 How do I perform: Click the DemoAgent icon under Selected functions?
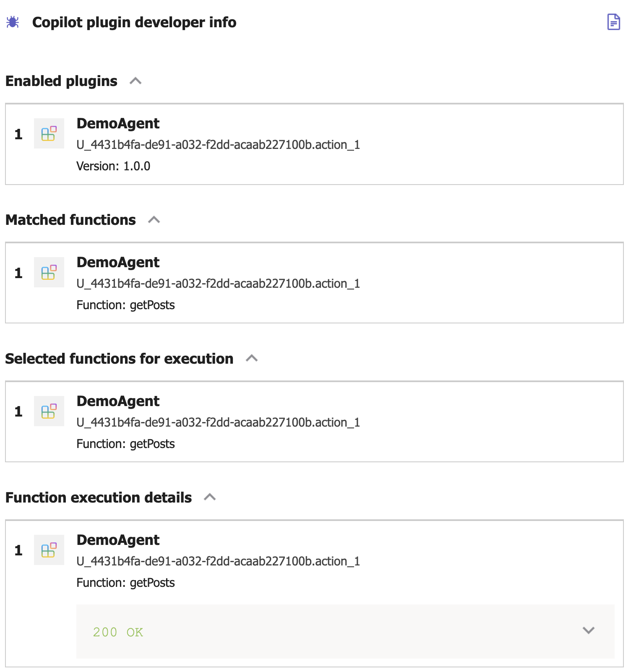coord(49,411)
